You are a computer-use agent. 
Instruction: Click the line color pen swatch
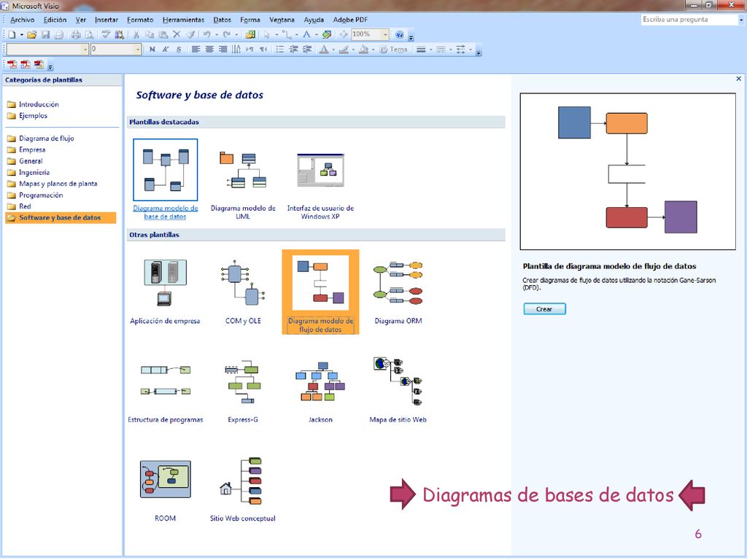point(344,49)
